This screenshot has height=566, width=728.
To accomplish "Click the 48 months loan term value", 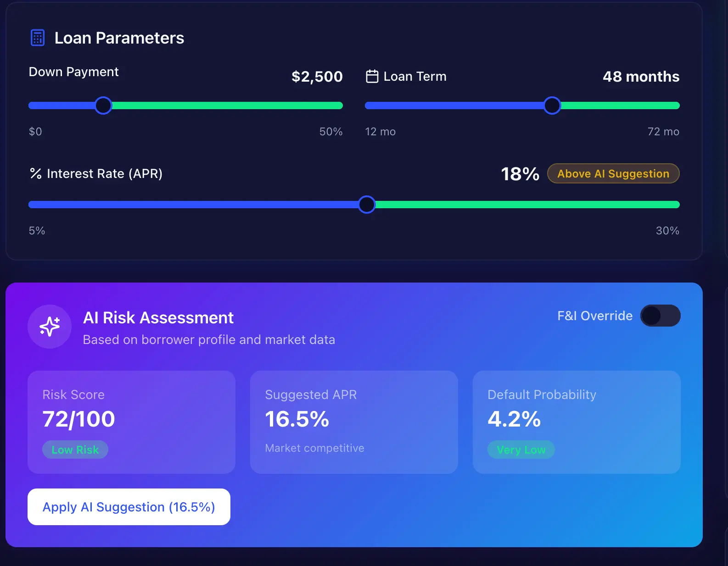I will (641, 77).
